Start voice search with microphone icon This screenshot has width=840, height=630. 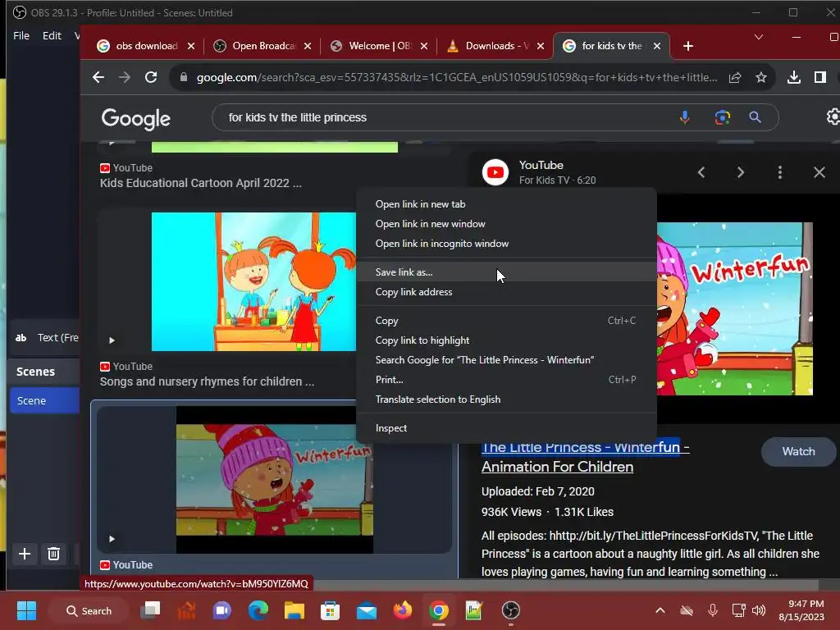[x=685, y=117]
